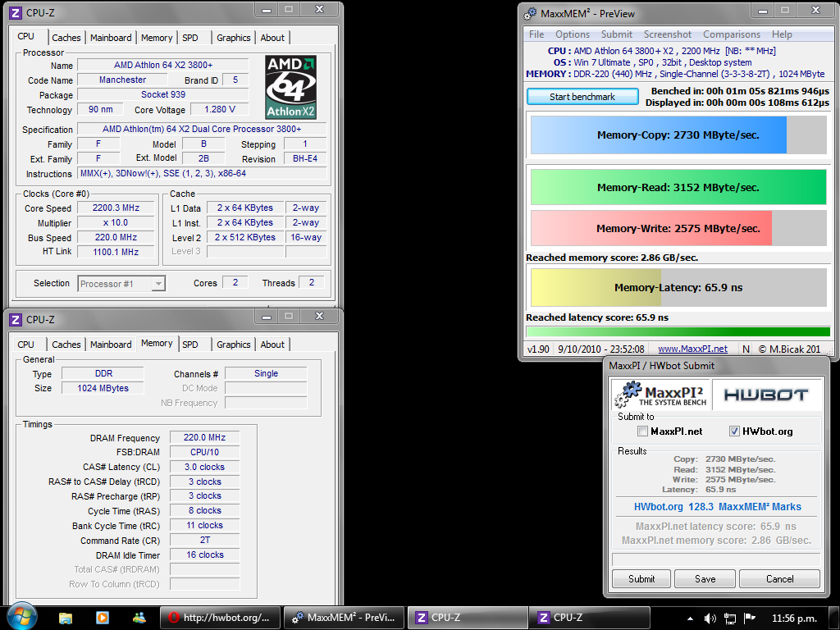The image size is (840, 630).
Task: Click Command Rate value 2T
Action: [x=204, y=540]
